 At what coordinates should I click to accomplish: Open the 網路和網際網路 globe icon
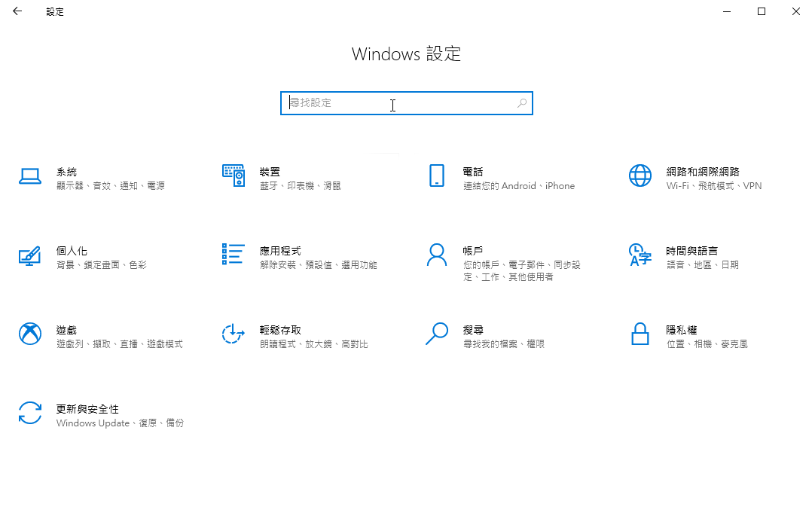pyautogui.click(x=640, y=176)
